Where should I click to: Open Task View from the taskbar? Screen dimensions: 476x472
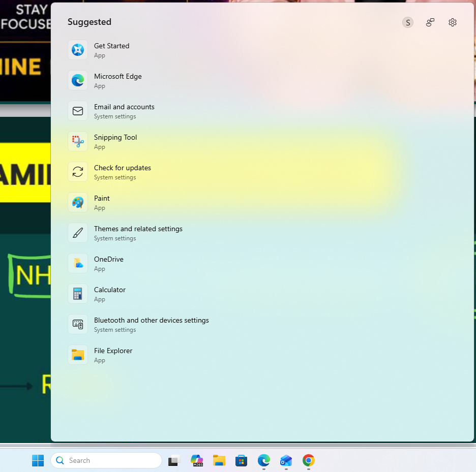(x=174, y=461)
